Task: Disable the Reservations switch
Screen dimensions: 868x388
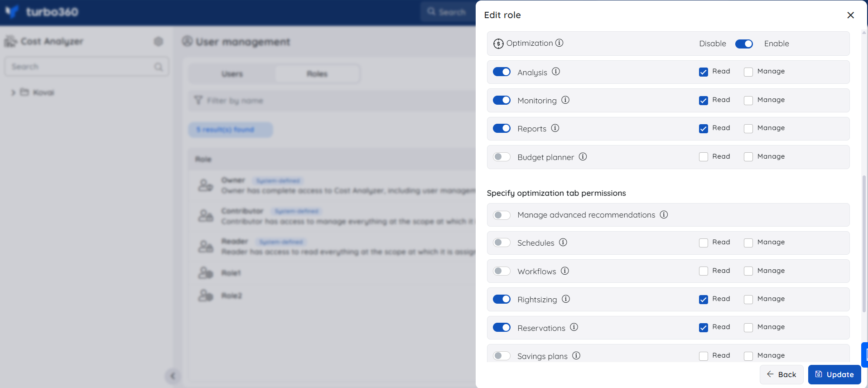Action: [x=502, y=327]
